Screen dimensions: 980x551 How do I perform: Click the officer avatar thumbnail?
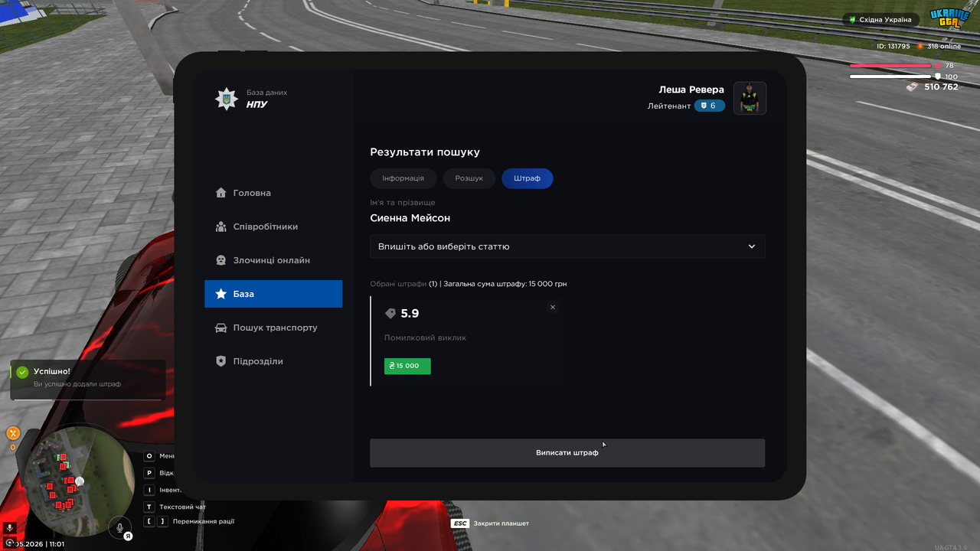750,98
